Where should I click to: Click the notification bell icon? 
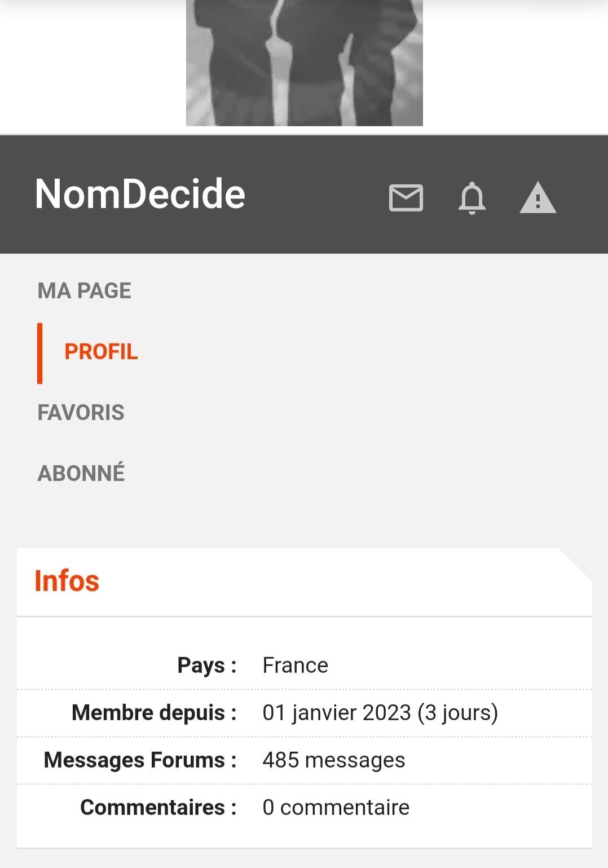pos(472,198)
